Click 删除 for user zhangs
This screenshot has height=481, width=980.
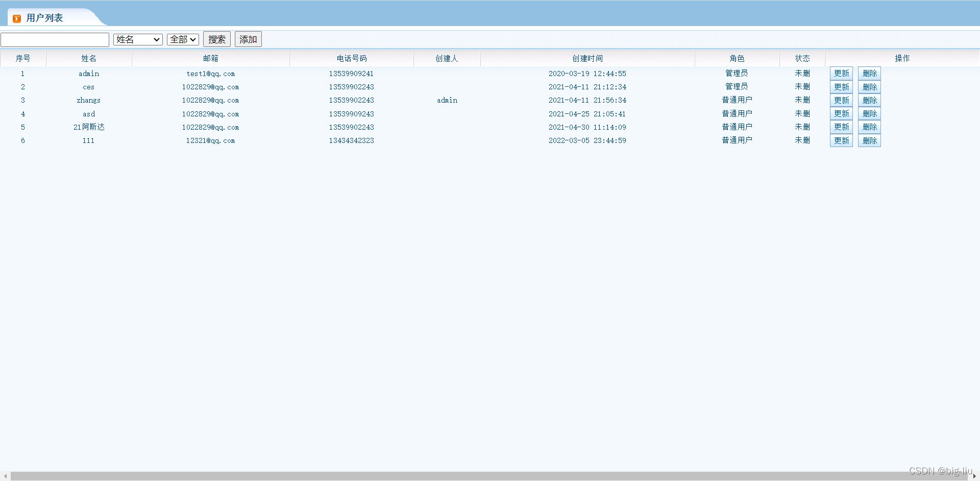click(869, 100)
